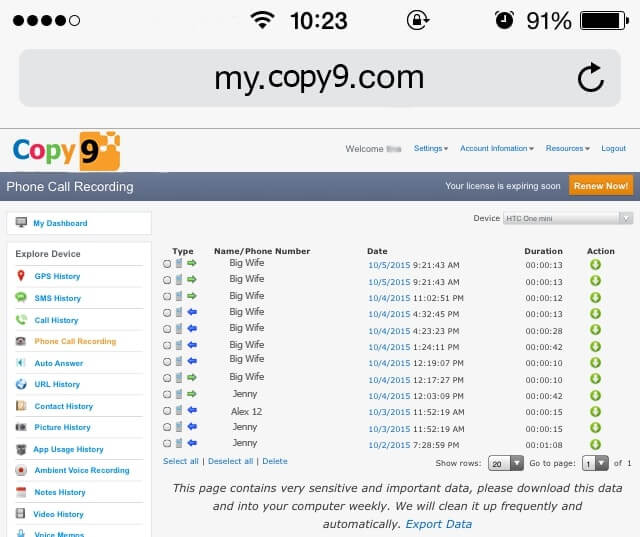Image resolution: width=640 pixels, height=537 pixels.
Task: Click the SMS History speech bubble icon
Action: tap(21, 297)
